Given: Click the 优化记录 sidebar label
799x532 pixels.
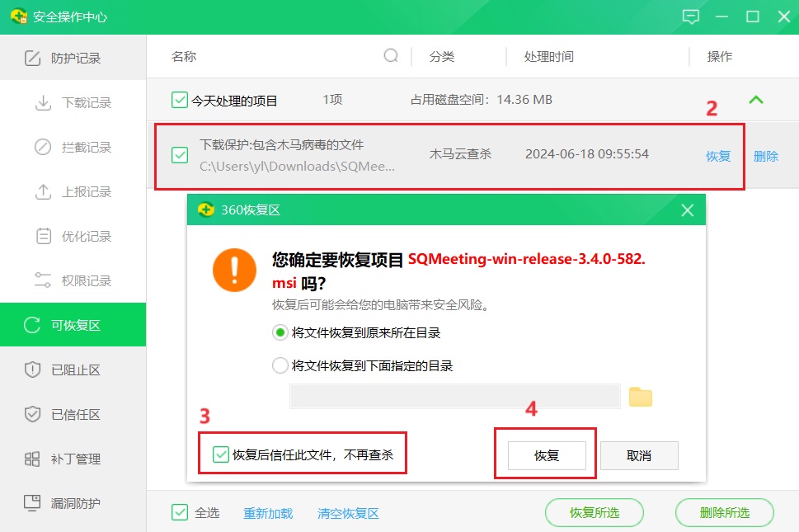Looking at the screenshot, I should tap(87, 237).
